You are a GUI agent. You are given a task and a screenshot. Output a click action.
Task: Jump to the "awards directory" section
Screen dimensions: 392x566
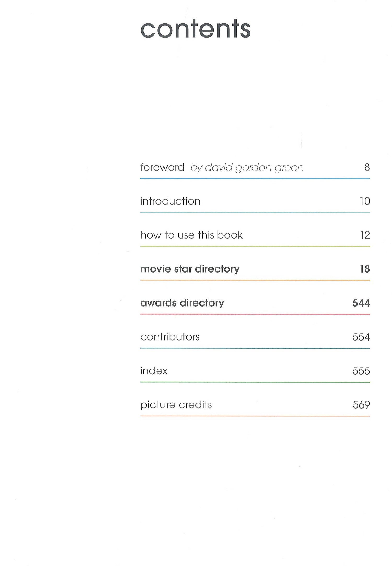[x=182, y=303]
